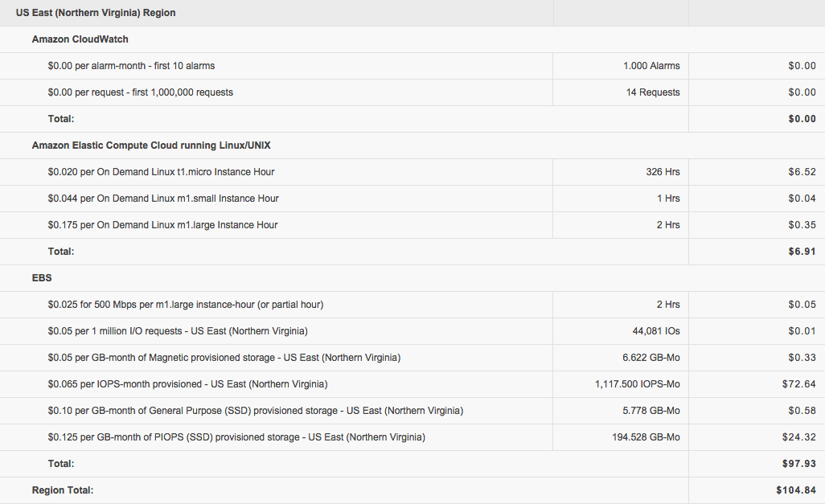Image resolution: width=825 pixels, height=504 pixels.
Task: Select the $24.32 charge amount
Action: click(x=798, y=436)
